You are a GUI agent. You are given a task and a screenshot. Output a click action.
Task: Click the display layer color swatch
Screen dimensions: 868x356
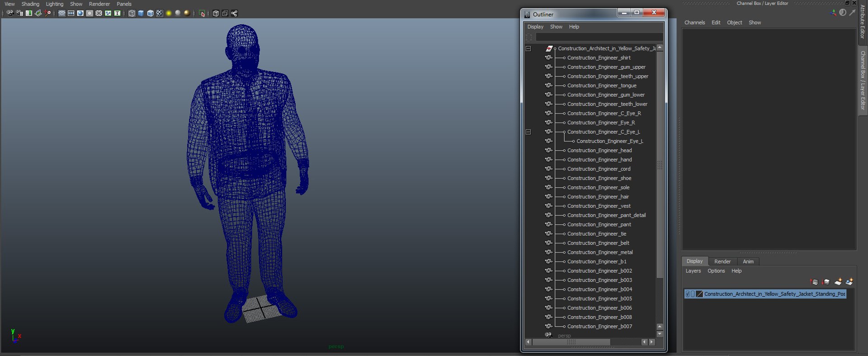coord(700,294)
